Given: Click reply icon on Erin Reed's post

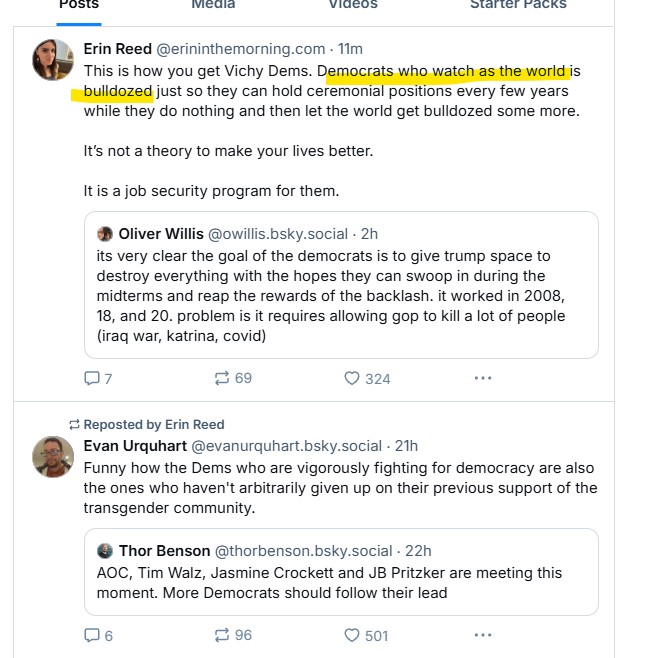Looking at the screenshot, I should click(92, 378).
